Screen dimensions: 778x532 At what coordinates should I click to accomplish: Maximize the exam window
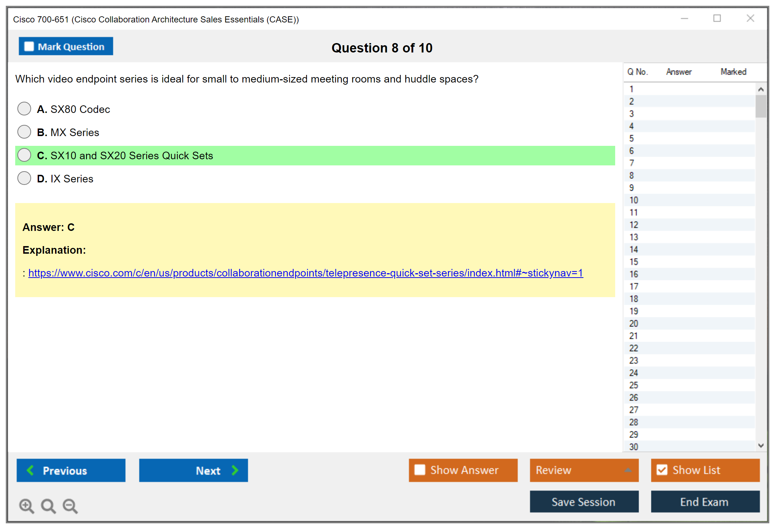[x=717, y=18]
